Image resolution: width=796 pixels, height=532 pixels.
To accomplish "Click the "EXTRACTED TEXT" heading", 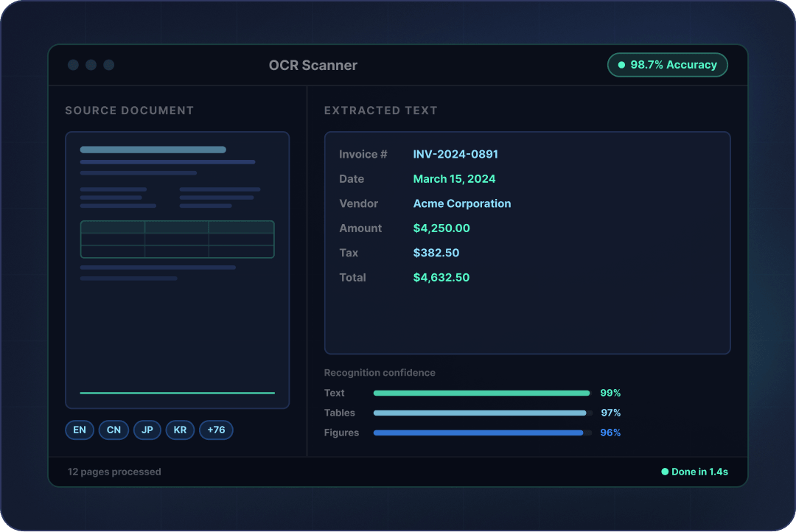I will click(381, 111).
